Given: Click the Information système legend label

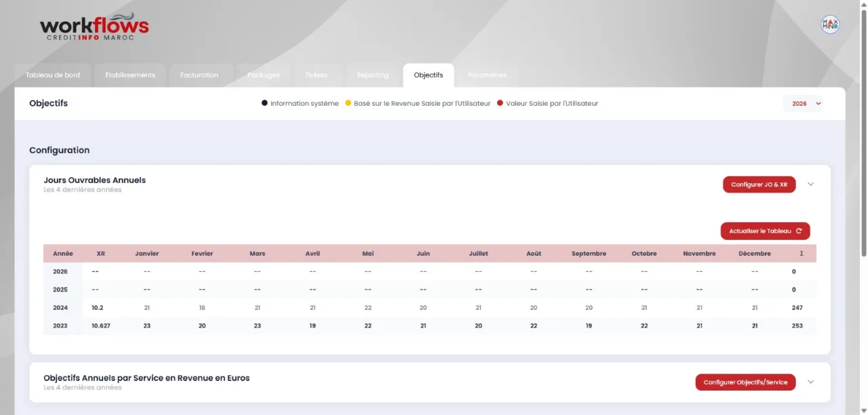Looking at the screenshot, I should tap(304, 104).
